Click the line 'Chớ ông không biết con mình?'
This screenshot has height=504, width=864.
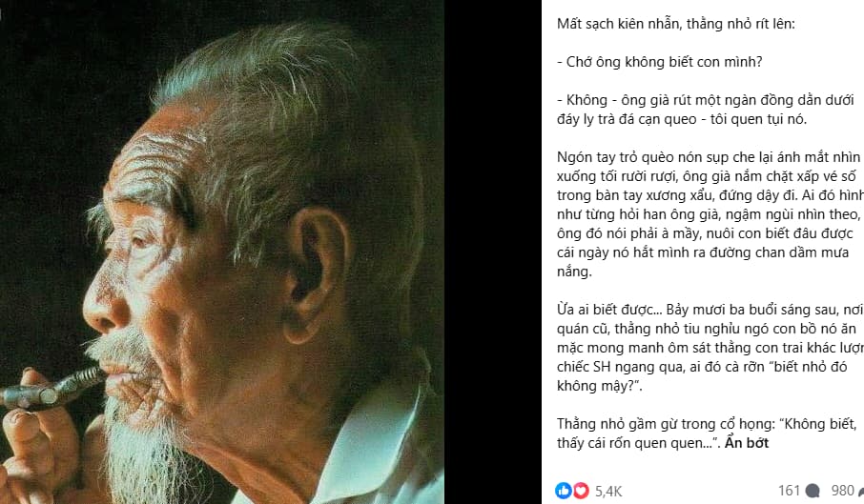tap(660, 62)
